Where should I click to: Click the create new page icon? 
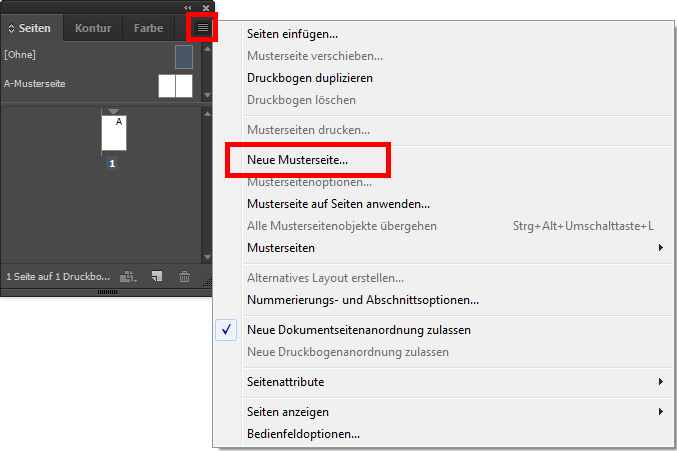click(157, 276)
